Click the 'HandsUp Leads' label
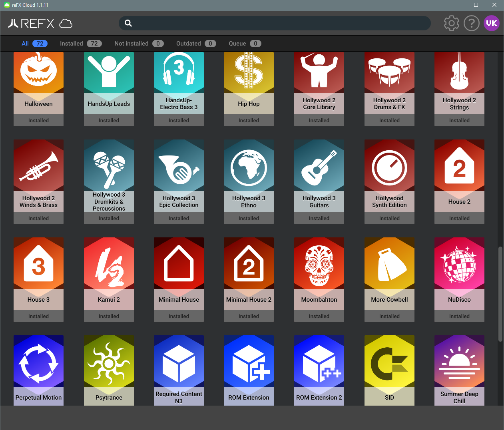Image resolution: width=504 pixels, height=430 pixels. (109, 104)
